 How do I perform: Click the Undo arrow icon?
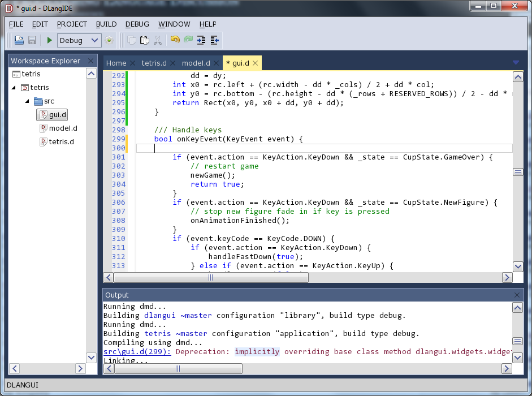click(x=175, y=40)
